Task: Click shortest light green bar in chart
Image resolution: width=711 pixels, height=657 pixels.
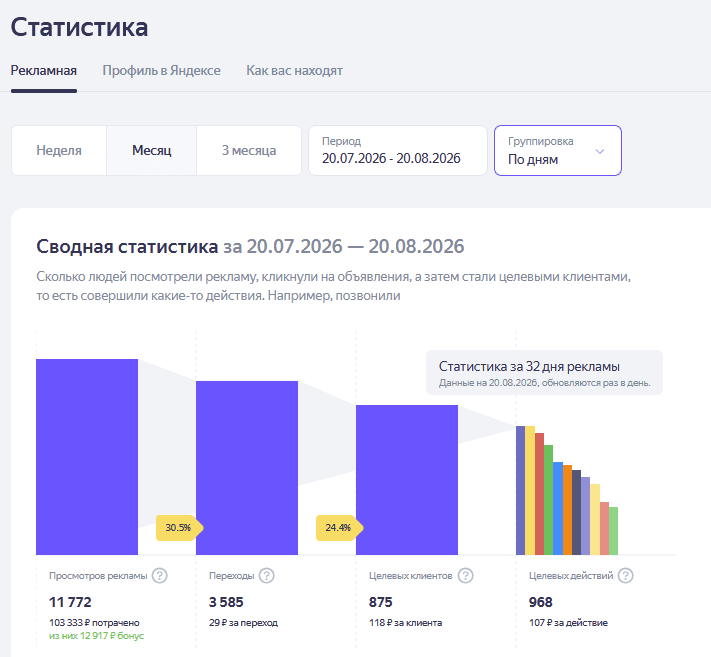Action: (x=614, y=530)
